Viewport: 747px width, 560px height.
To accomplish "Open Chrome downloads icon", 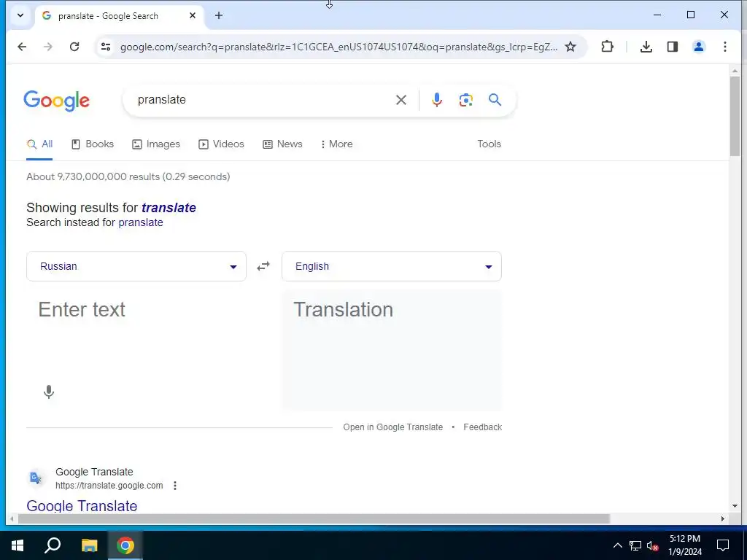I will (646, 47).
